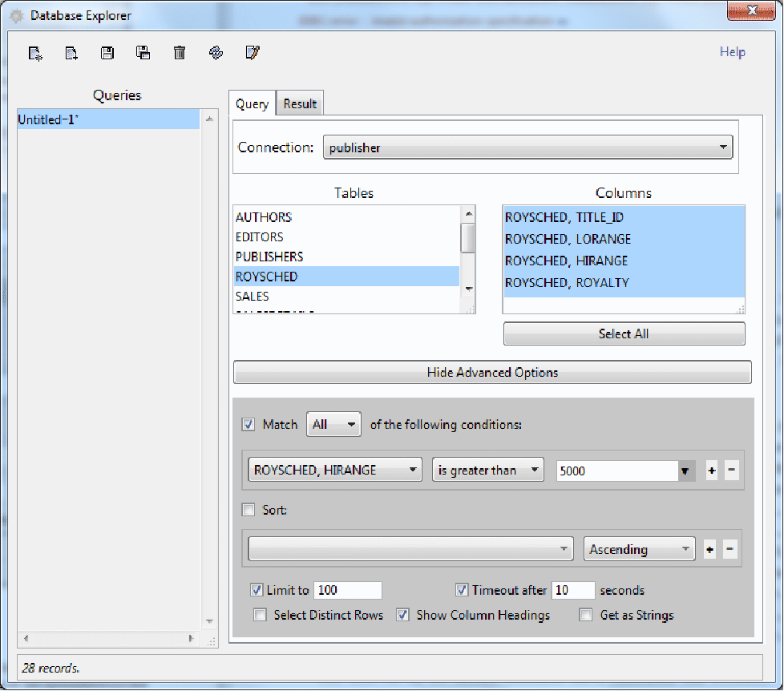Select the AUTHORS table in the list
Viewport: 784px width, 691px height.
[x=264, y=217]
